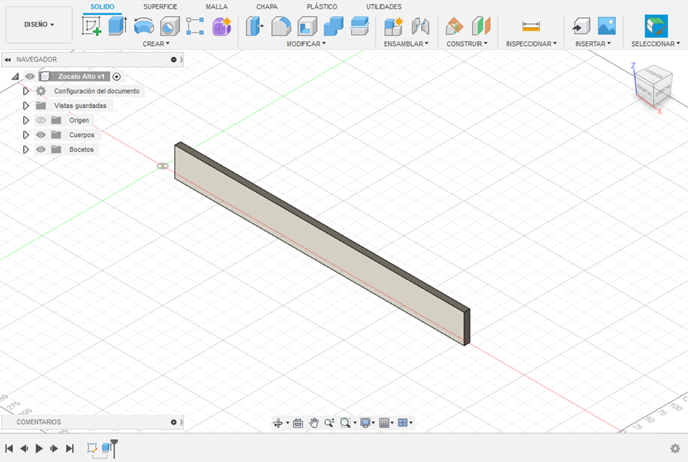The height and width of the screenshot is (462, 688).
Task: Click the Fit zoom window icon
Action: click(x=345, y=423)
